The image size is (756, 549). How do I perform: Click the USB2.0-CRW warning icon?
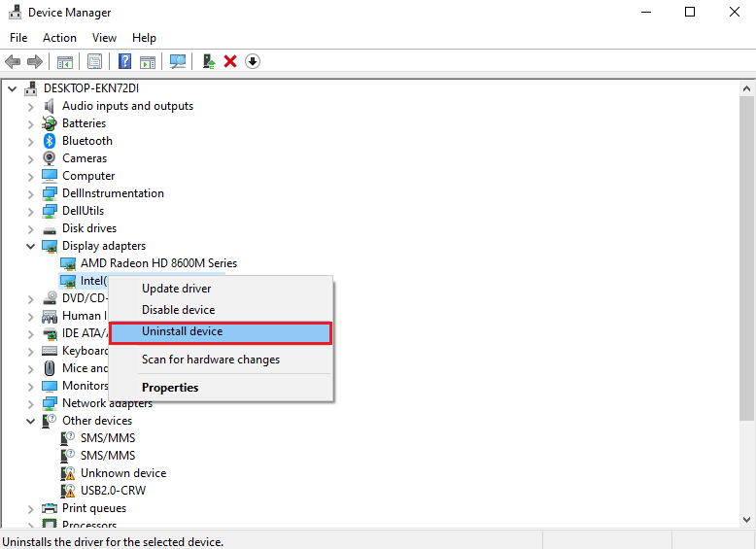(x=68, y=491)
